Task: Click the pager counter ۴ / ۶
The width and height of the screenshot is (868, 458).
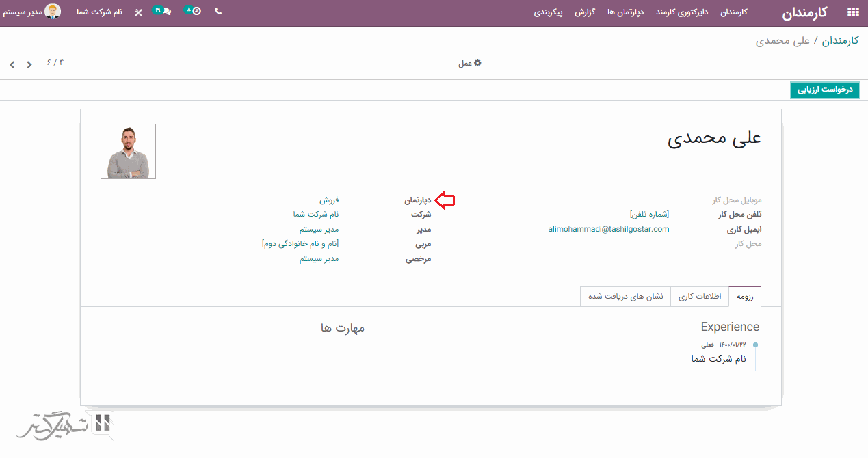Action: tap(55, 63)
